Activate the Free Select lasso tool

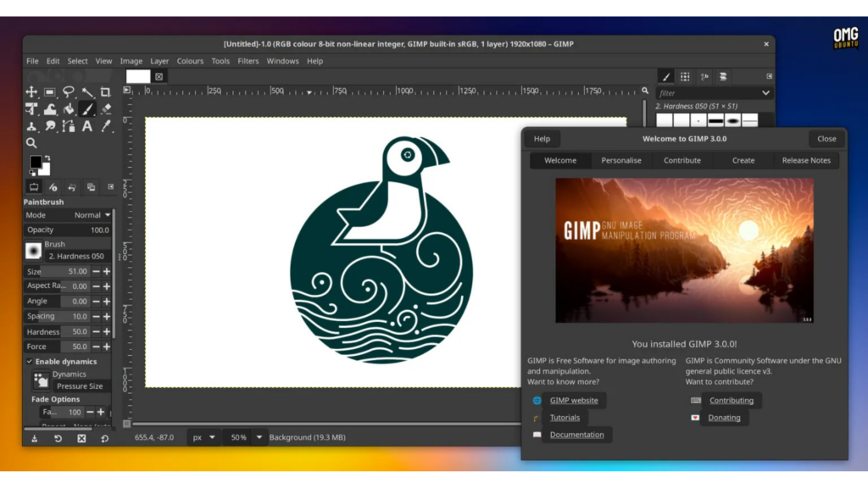coord(69,91)
